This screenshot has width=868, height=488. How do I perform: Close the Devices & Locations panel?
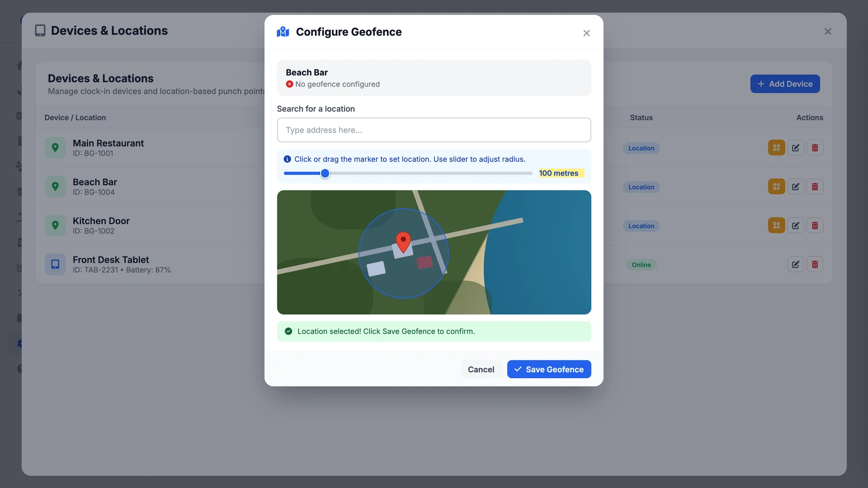tap(828, 31)
